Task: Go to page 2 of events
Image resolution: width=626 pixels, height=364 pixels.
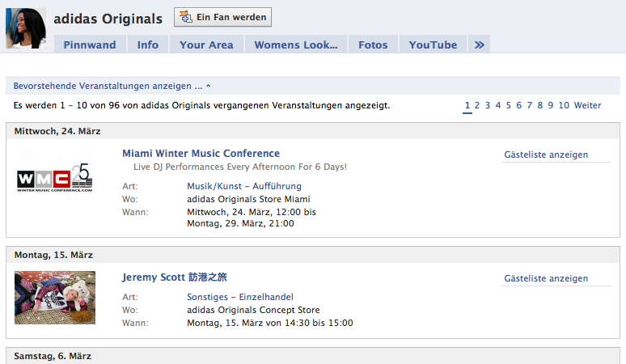Action: click(x=476, y=105)
